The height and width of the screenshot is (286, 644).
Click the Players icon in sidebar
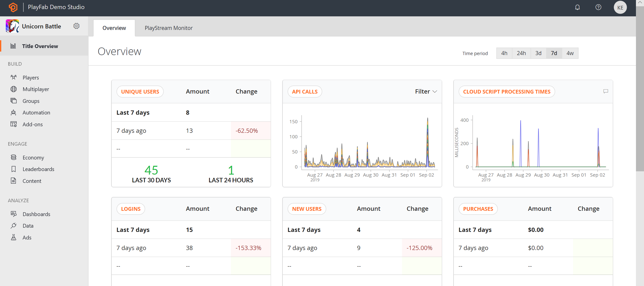pyautogui.click(x=13, y=77)
